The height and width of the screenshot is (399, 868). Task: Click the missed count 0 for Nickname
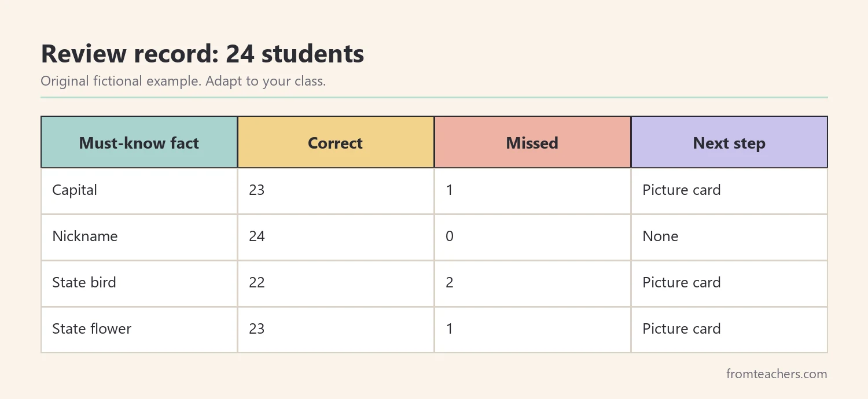tap(532, 237)
